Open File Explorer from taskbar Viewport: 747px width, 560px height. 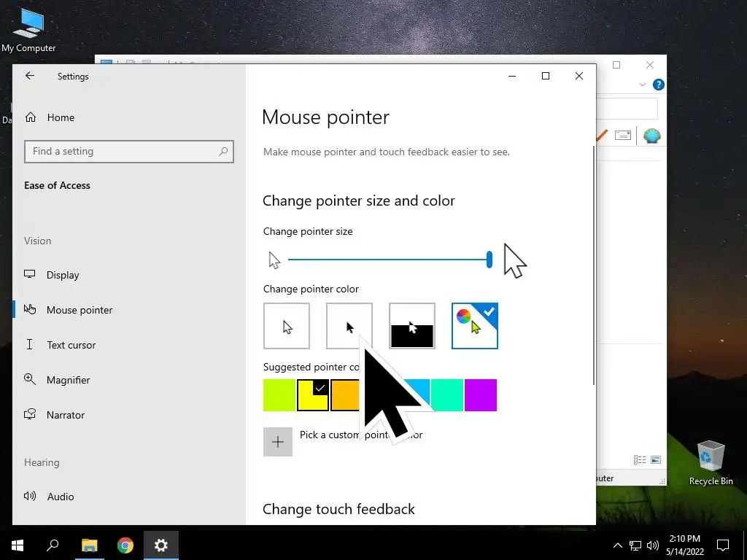pyautogui.click(x=89, y=545)
